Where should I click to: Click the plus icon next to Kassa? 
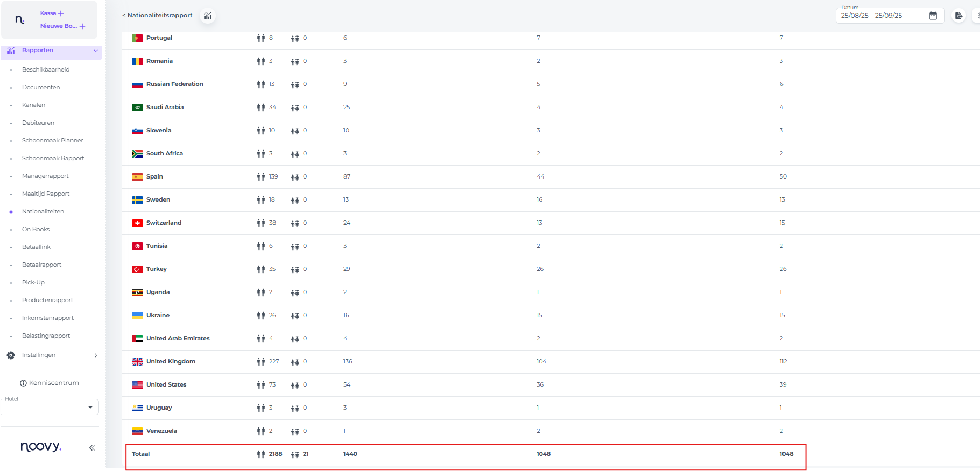(61, 13)
